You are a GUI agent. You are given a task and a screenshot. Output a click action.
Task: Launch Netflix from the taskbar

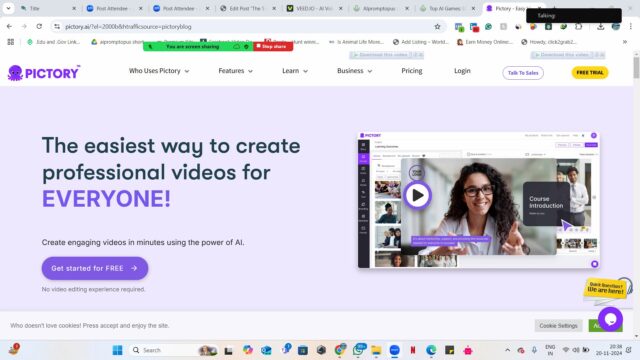[x=413, y=350]
